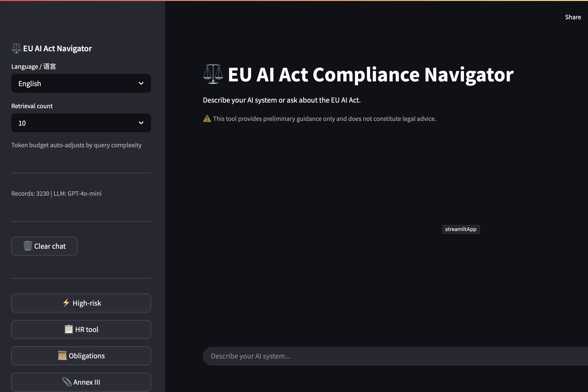The width and height of the screenshot is (588, 392).
Task: Focus the Describe your AI system input
Action: click(x=395, y=356)
